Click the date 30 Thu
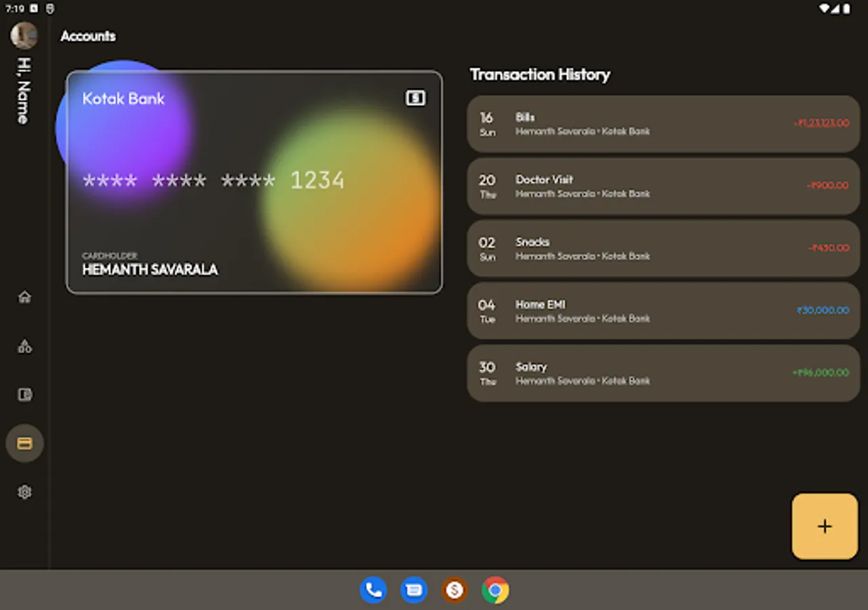868x610 pixels. 487,373
